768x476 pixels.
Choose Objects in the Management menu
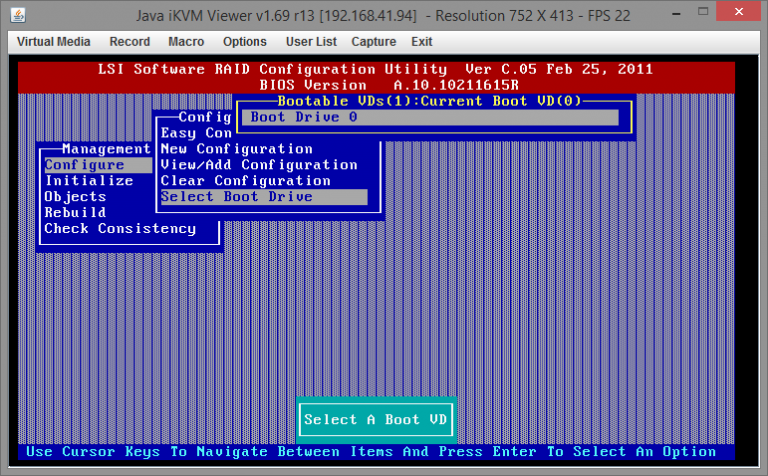tap(75, 197)
